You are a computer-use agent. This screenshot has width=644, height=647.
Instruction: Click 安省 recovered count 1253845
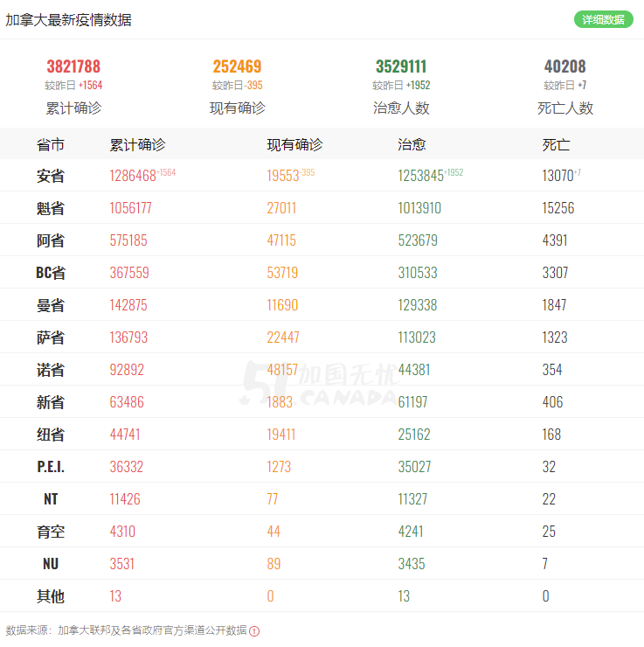pyautogui.click(x=420, y=176)
